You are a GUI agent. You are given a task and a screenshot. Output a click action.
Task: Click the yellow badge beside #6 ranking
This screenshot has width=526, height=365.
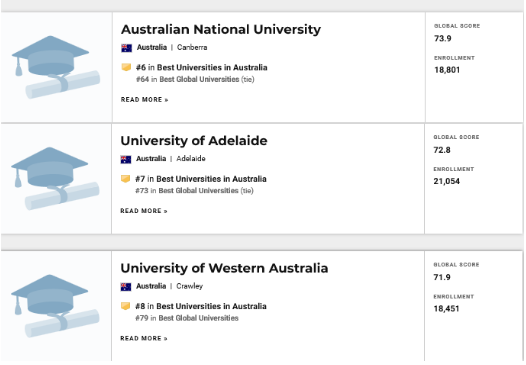tap(126, 67)
